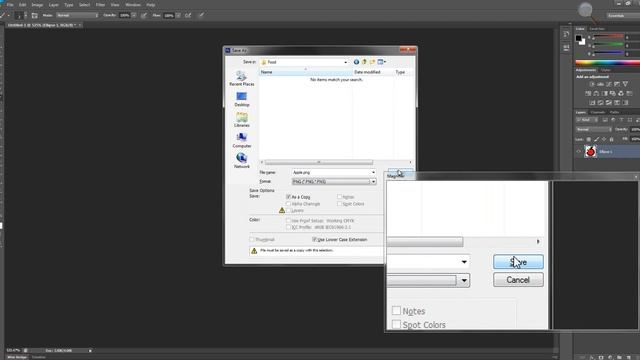
Task: Toggle the Brush panel icon in options bar
Action: (x=35, y=16)
